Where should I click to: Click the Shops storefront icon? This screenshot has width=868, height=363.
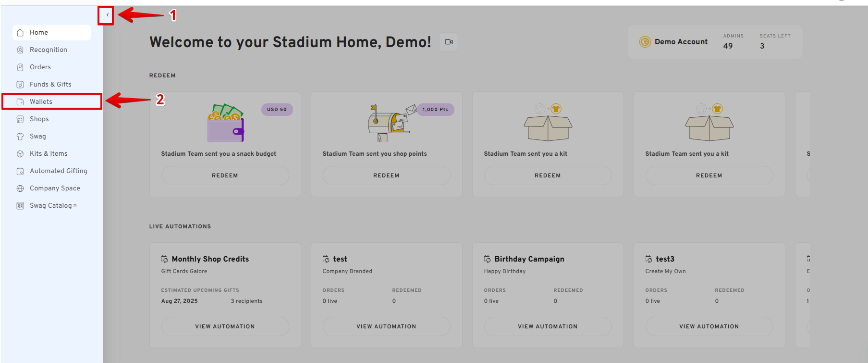[20, 119]
